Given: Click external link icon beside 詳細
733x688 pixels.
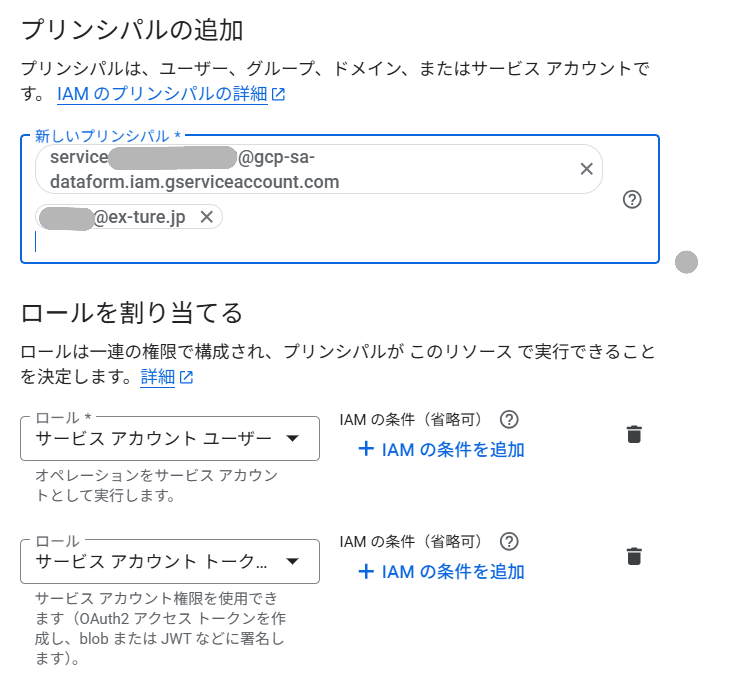Looking at the screenshot, I should pos(186,378).
